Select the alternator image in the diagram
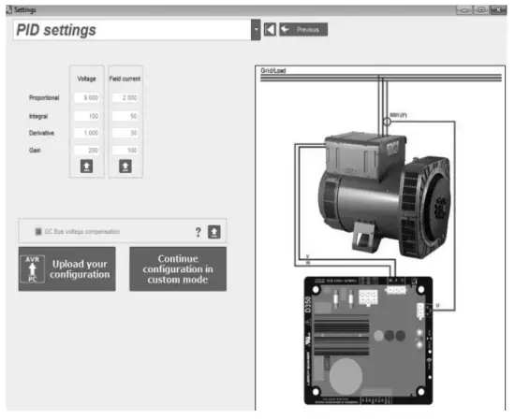The height and width of the screenshot is (420, 515). pos(384,196)
